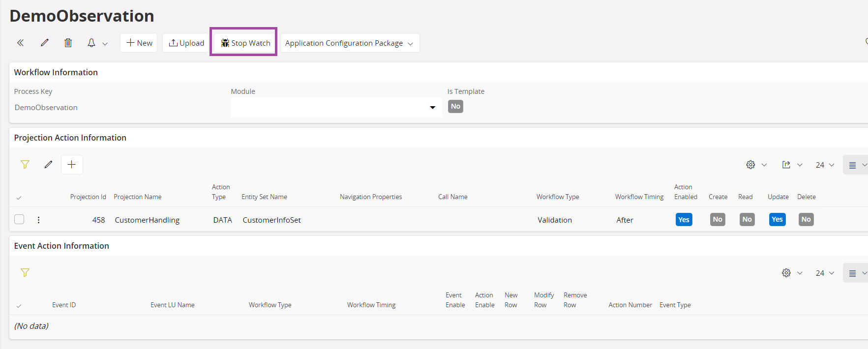Click the Projection Action filter funnel icon
Image resolution: width=868 pixels, height=349 pixels.
click(25, 165)
